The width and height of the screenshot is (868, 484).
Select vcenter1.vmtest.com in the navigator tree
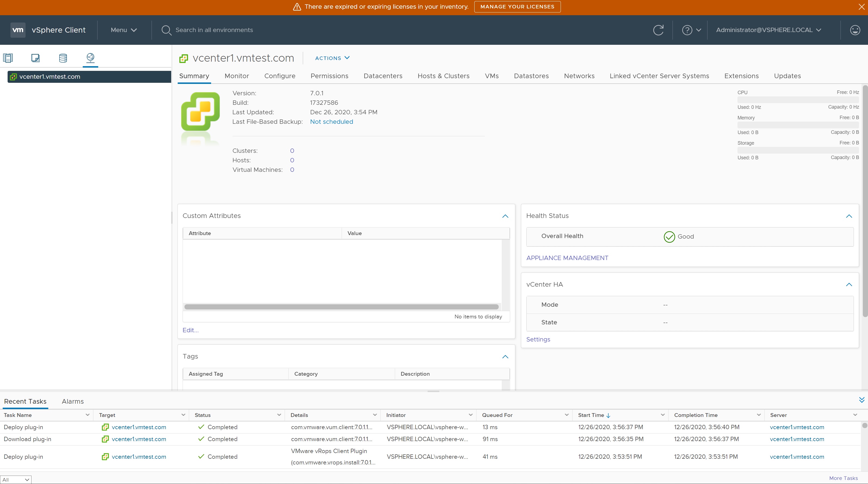pyautogui.click(x=89, y=77)
